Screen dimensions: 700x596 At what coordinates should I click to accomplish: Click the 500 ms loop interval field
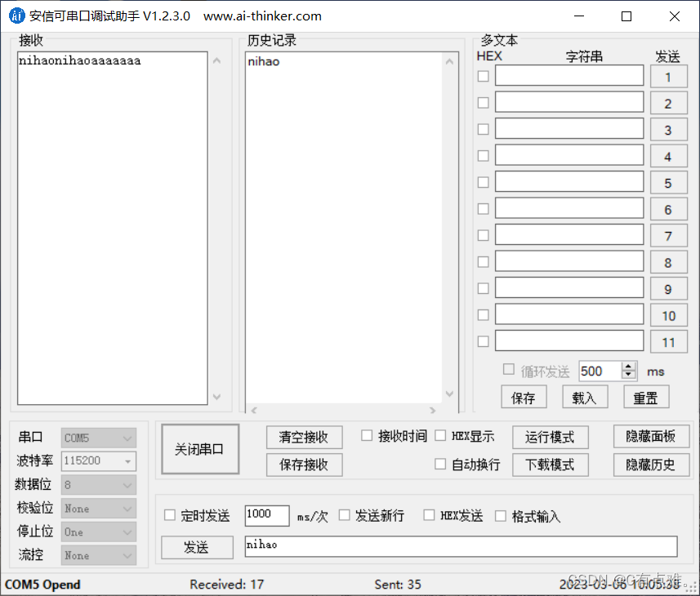click(x=600, y=371)
